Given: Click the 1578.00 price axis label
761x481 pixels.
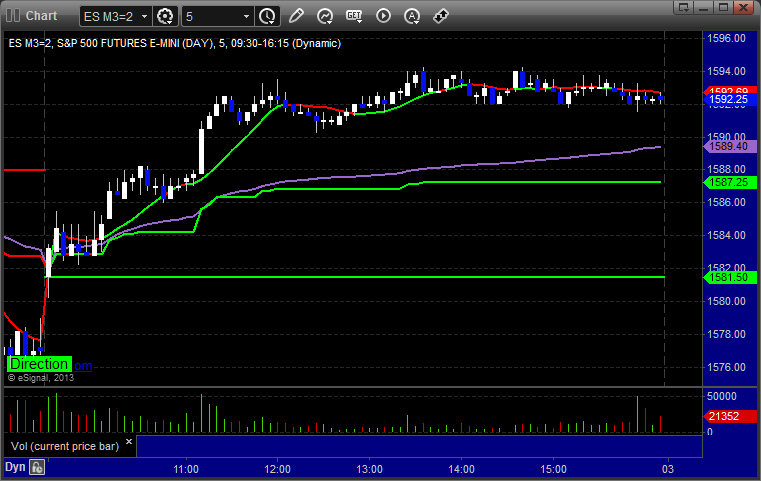Looking at the screenshot, I should point(727,334).
